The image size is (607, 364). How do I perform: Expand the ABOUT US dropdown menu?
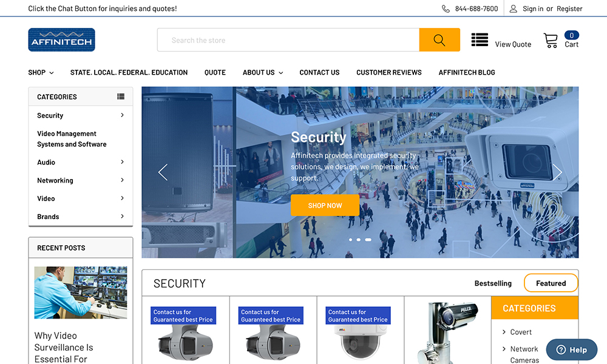[x=263, y=72]
